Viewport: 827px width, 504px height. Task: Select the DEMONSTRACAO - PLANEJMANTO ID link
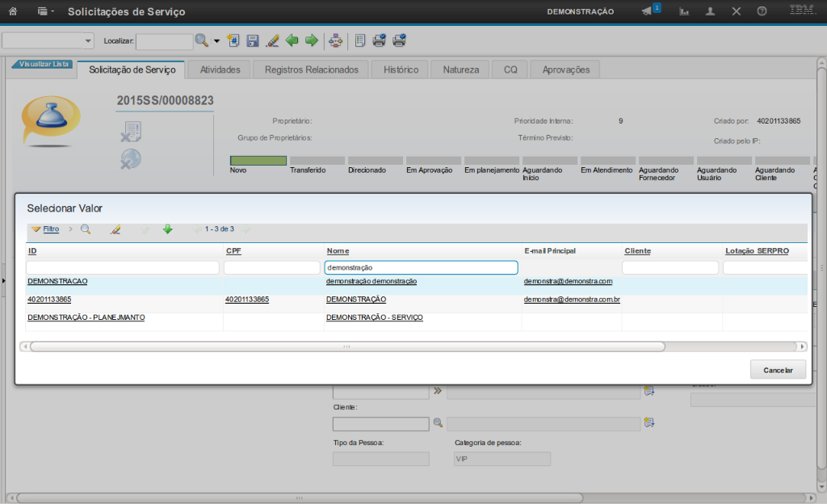(86, 317)
